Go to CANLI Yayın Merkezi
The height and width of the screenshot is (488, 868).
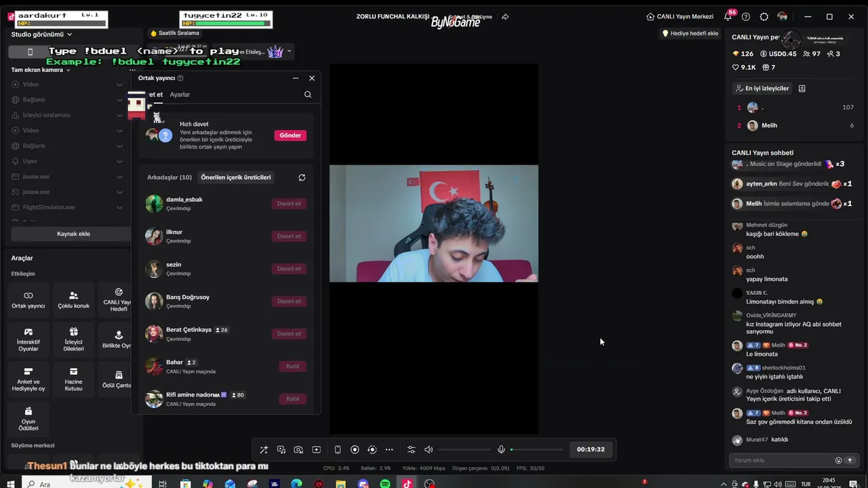click(x=680, y=16)
